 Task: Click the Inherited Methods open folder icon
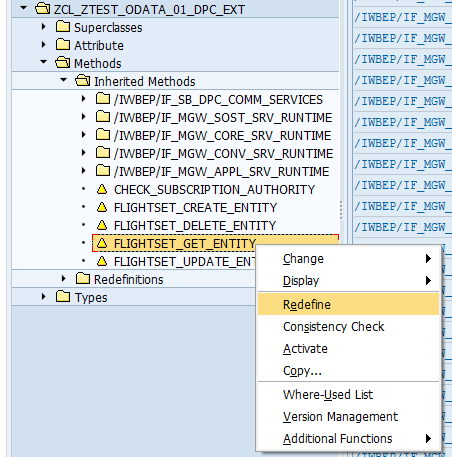point(83,80)
